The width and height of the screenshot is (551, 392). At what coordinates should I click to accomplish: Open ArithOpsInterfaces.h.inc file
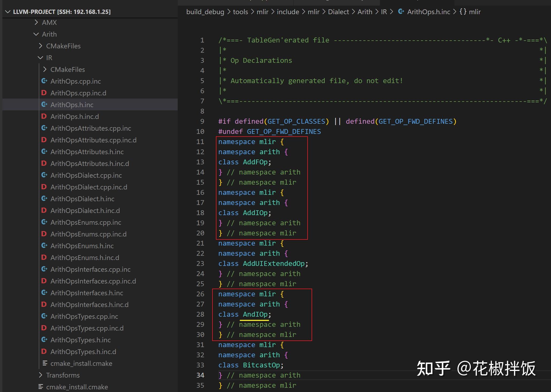pos(87,293)
